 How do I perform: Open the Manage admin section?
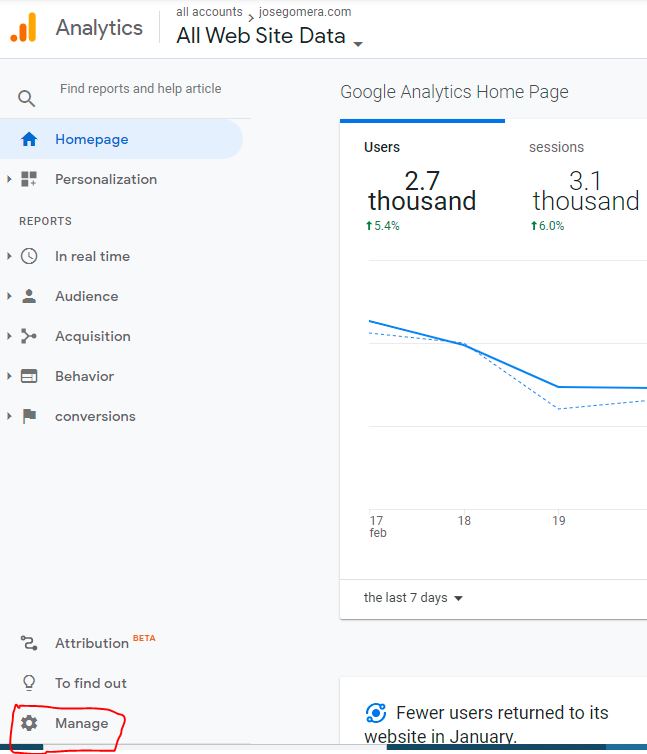point(82,723)
